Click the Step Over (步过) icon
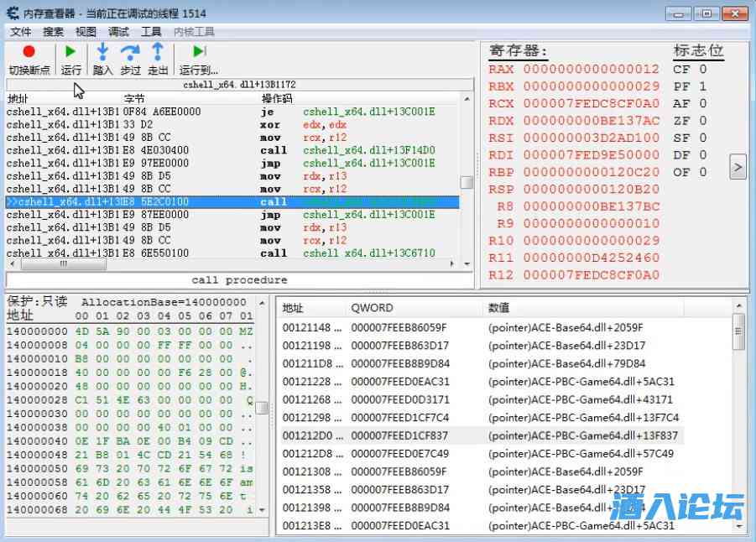756x542 pixels. click(130, 52)
